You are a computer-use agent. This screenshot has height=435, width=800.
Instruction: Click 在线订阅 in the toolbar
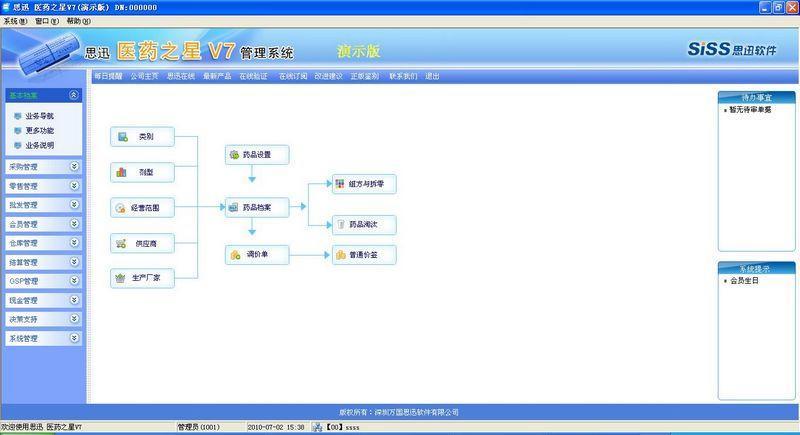tap(293, 76)
